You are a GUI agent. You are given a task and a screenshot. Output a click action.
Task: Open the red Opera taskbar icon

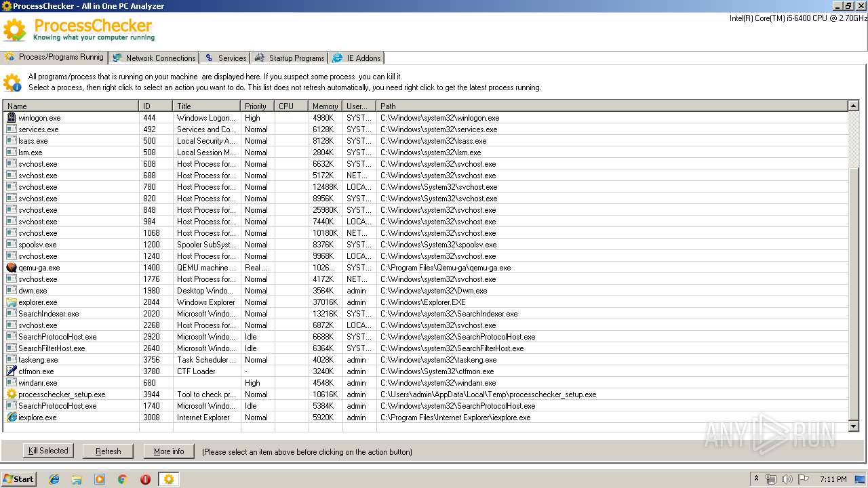pos(145,479)
